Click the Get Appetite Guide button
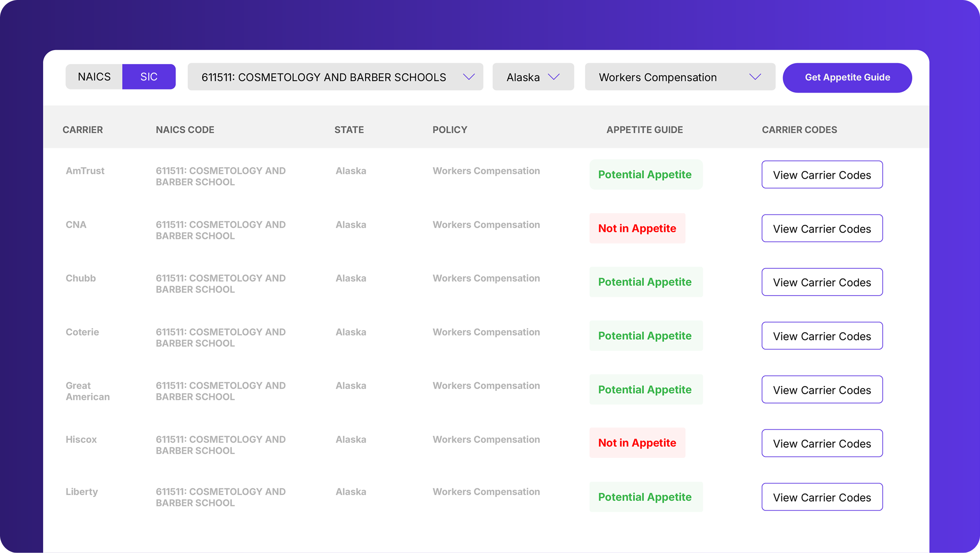The height and width of the screenshot is (553, 980). point(847,78)
